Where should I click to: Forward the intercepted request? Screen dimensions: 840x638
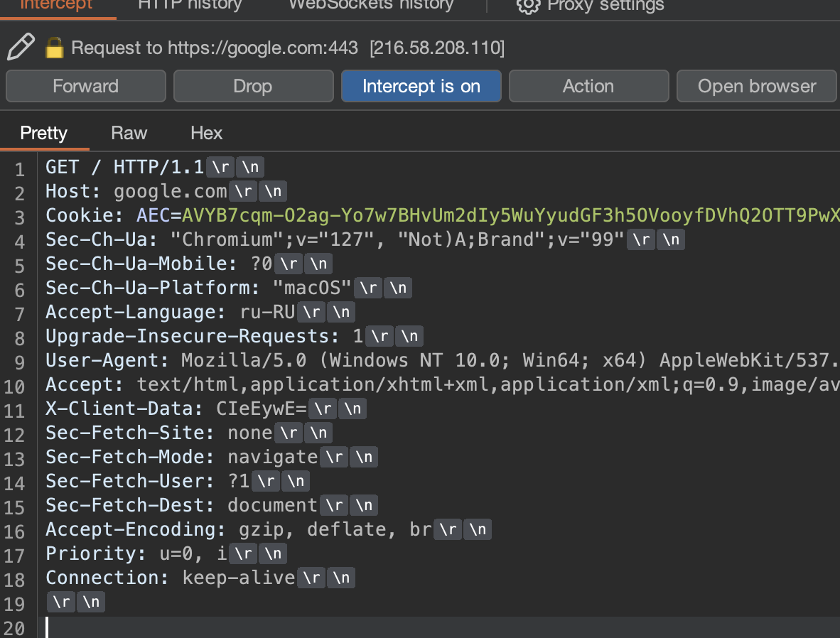click(86, 87)
